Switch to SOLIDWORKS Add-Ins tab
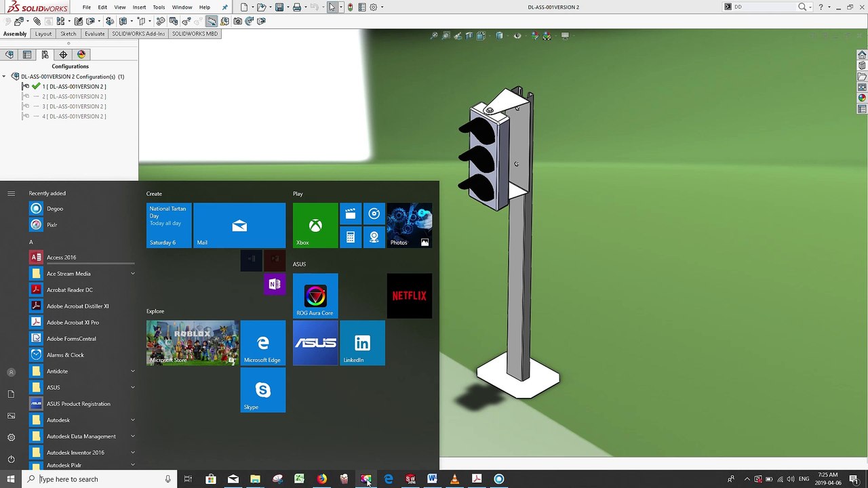 pos(138,33)
